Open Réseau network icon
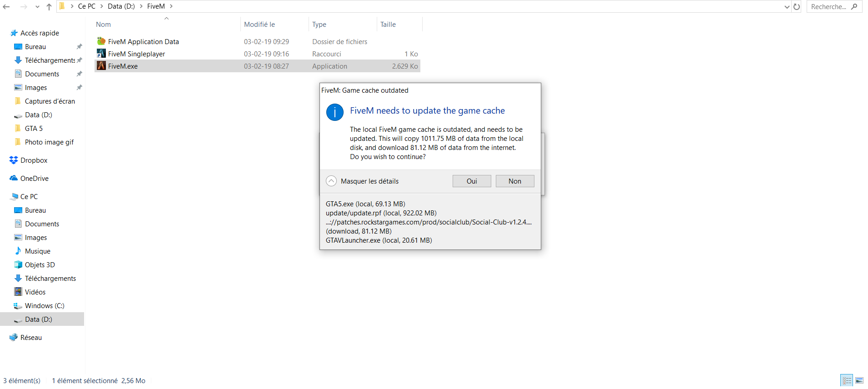868x389 pixels. point(14,337)
